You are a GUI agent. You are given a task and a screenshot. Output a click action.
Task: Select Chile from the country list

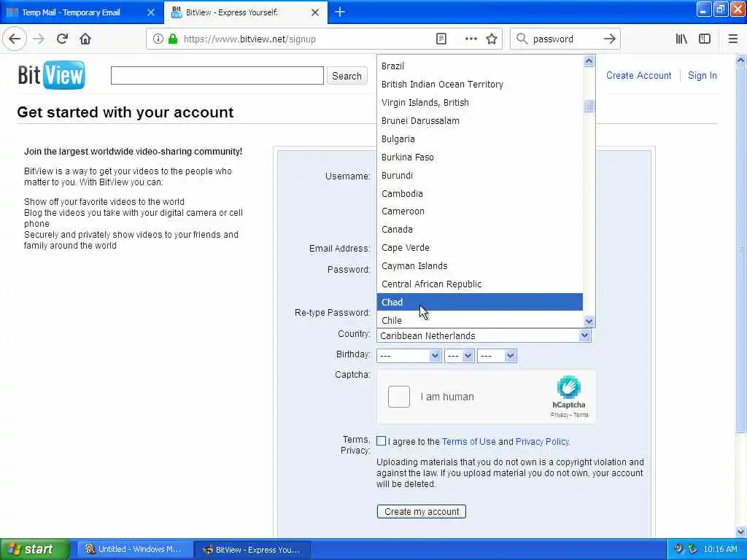click(480, 320)
